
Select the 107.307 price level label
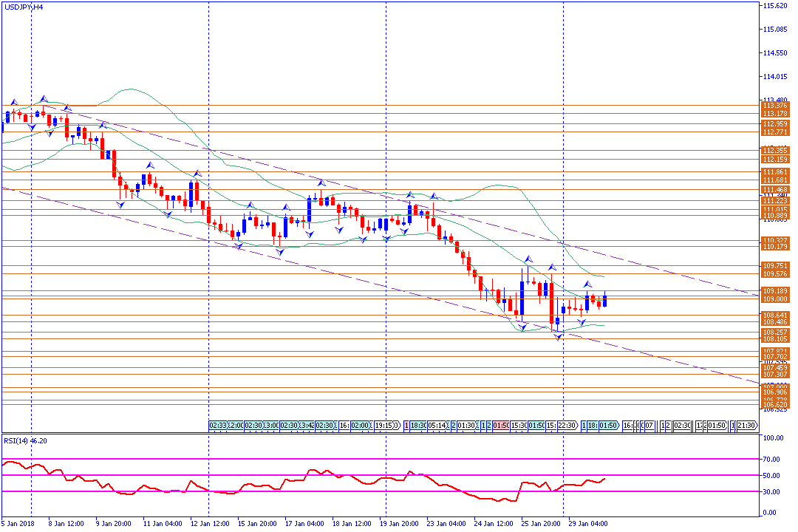coord(775,375)
